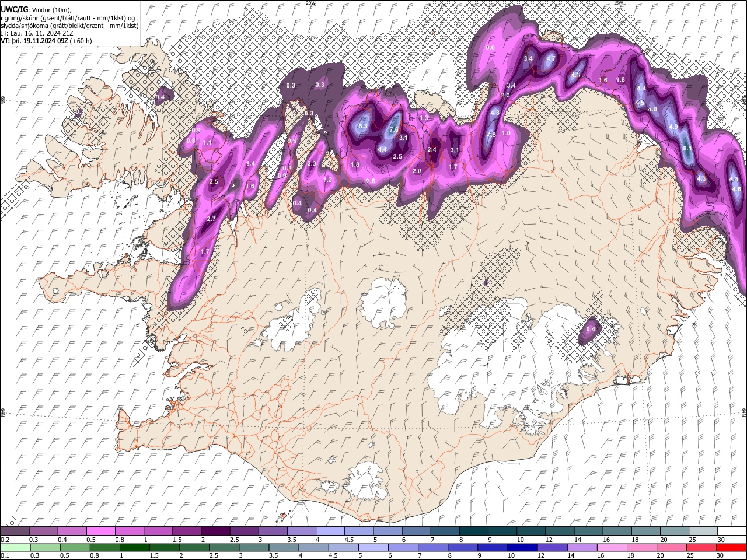Click the 1.0 precipitation value on the map
Screen dimensions: 747x560
[x=506, y=134]
